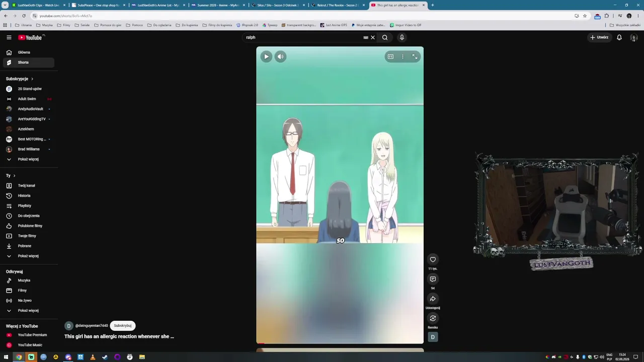Open Główna in the sidebar
Viewport: 644px width, 362px height.
coord(29,52)
